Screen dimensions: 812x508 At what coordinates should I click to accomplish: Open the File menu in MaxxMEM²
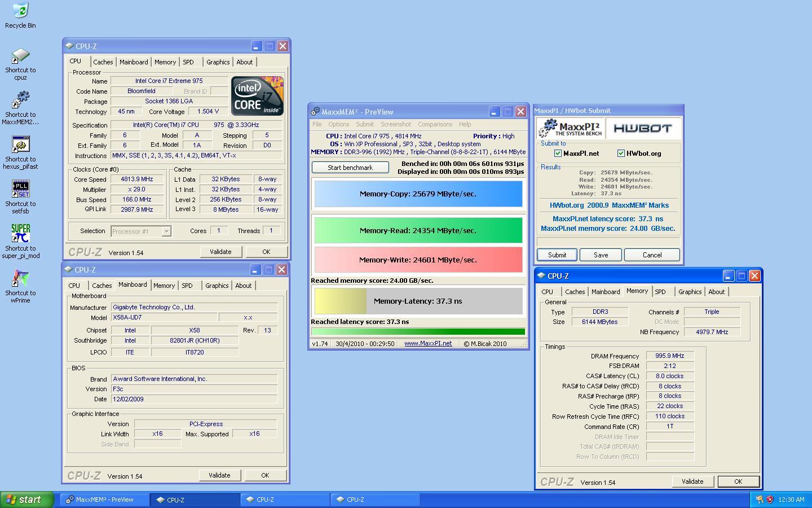(317, 124)
